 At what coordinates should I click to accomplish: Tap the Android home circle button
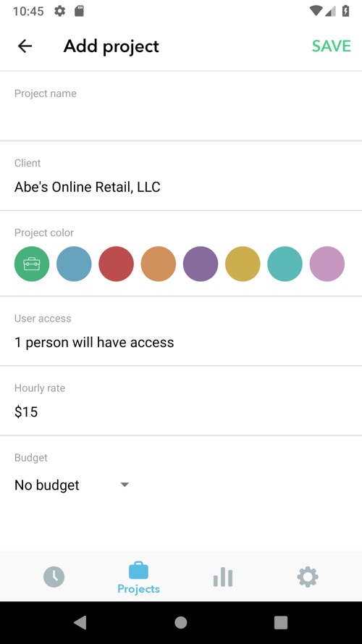(180, 623)
